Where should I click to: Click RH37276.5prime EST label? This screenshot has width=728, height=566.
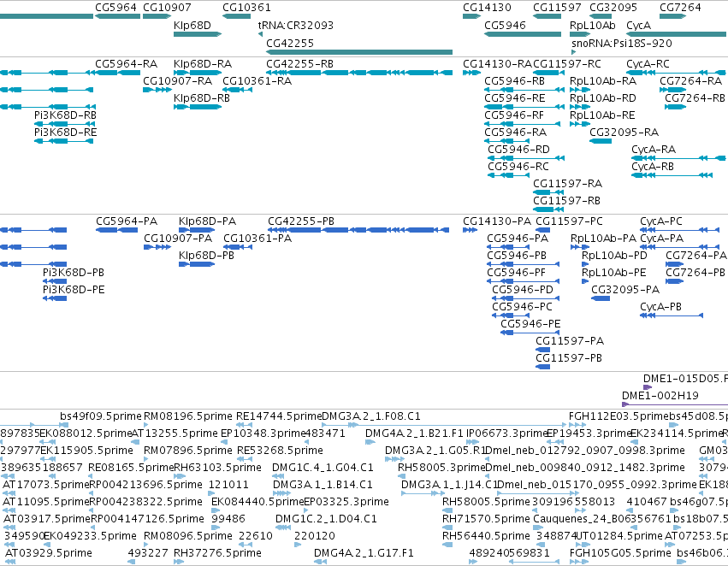tap(217, 553)
